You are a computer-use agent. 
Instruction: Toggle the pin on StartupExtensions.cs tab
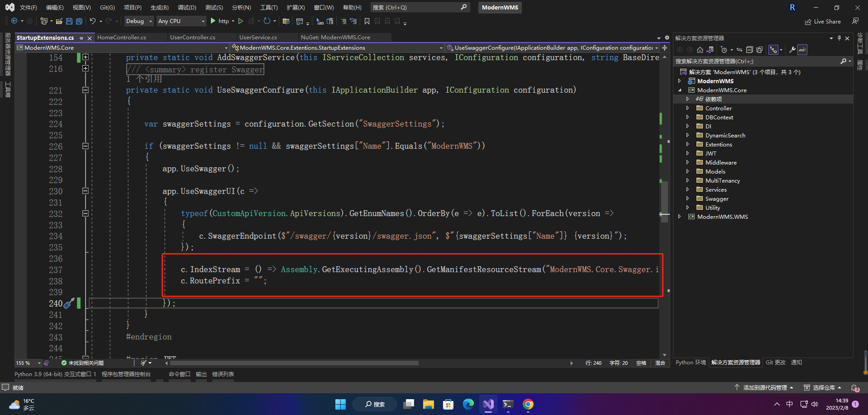click(x=81, y=38)
